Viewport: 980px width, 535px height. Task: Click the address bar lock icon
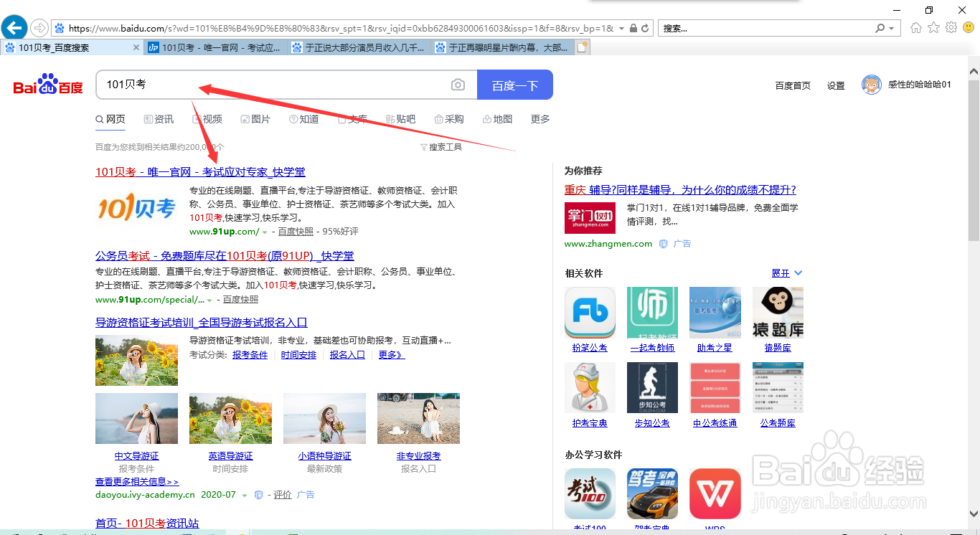click(x=633, y=29)
